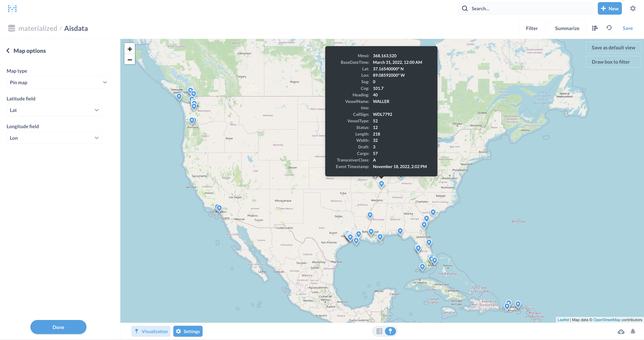644x340 pixels.
Task: Click the refresh query icon
Action: [x=609, y=28]
